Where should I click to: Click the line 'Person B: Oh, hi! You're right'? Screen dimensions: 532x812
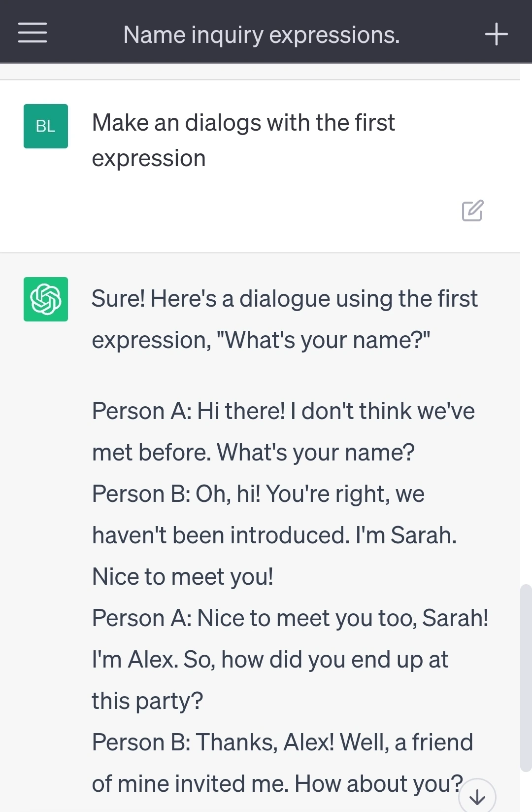(258, 494)
